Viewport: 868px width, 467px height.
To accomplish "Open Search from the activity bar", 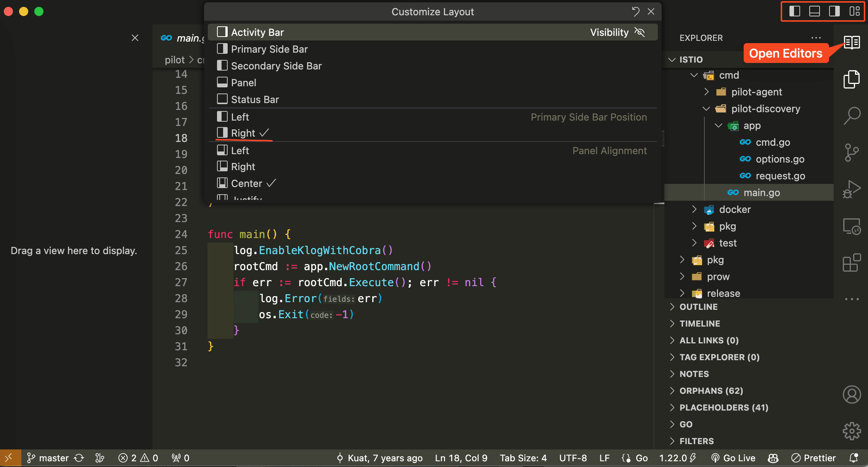I will coord(852,116).
